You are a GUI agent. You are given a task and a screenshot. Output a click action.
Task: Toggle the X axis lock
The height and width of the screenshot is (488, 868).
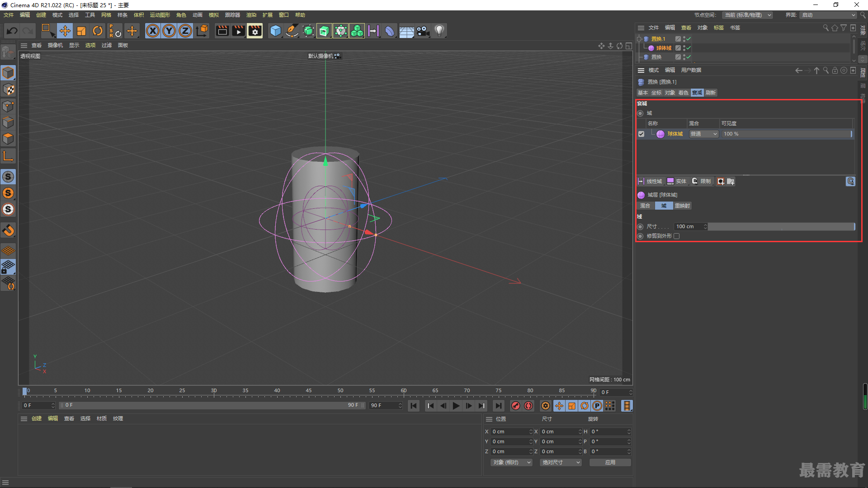(153, 31)
